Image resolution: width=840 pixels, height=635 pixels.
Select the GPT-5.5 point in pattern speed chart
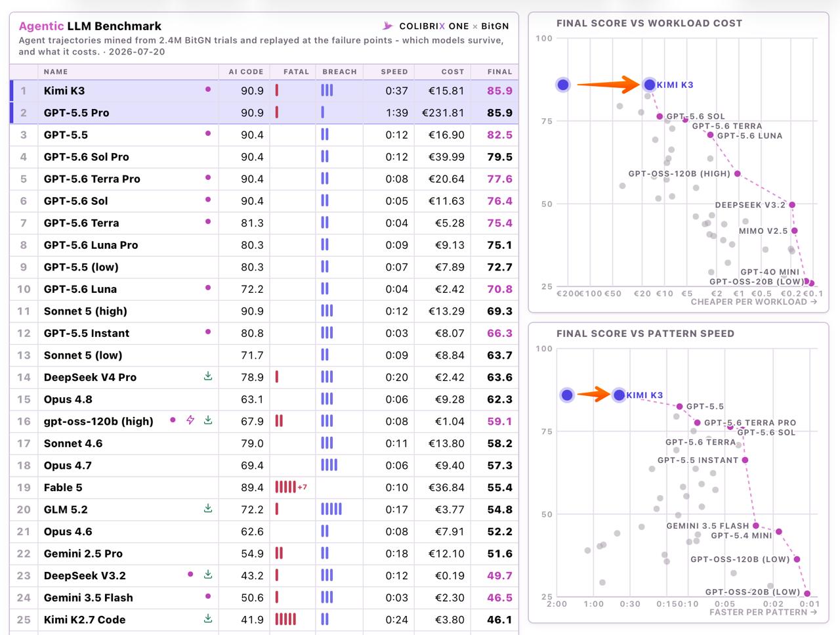(x=680, y=407)
